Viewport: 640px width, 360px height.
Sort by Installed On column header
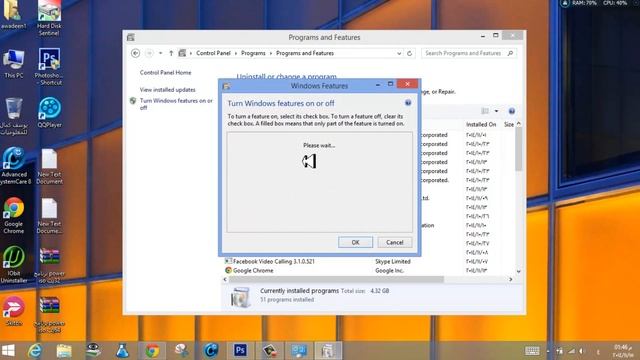[481, 124]
